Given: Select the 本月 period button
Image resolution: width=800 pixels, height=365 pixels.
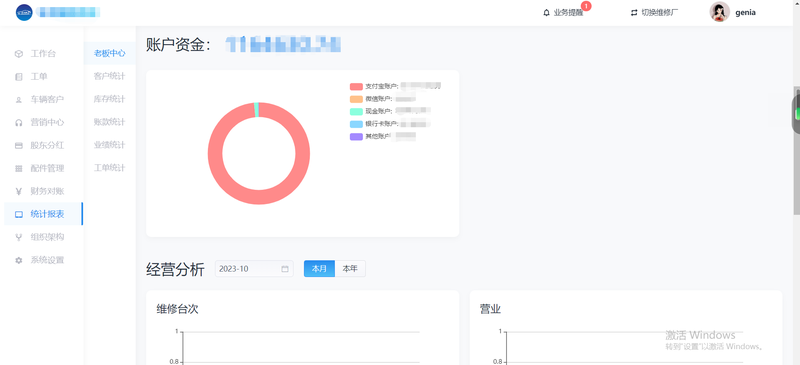Looking at the screenshot, I should coord(319,269).
